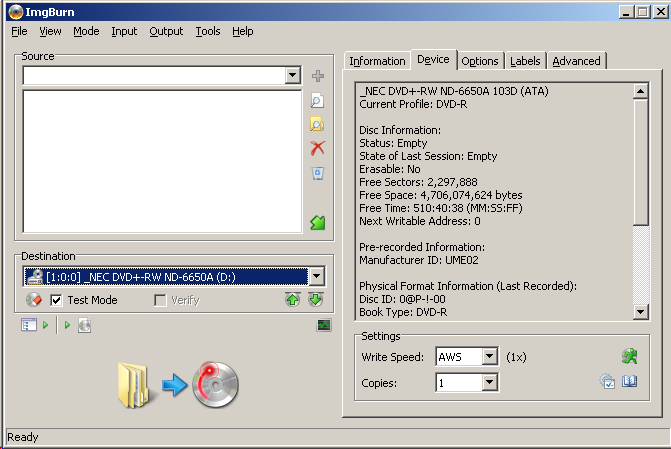Click the disc icon next to play arrows
This screenshot has height=449, width=671.
pos(84,325)
